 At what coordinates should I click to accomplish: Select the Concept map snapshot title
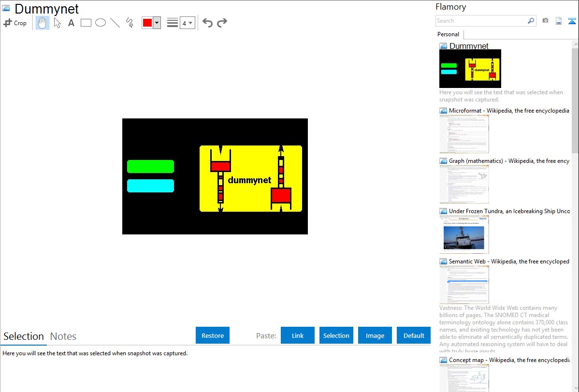[x=509, y=360]
